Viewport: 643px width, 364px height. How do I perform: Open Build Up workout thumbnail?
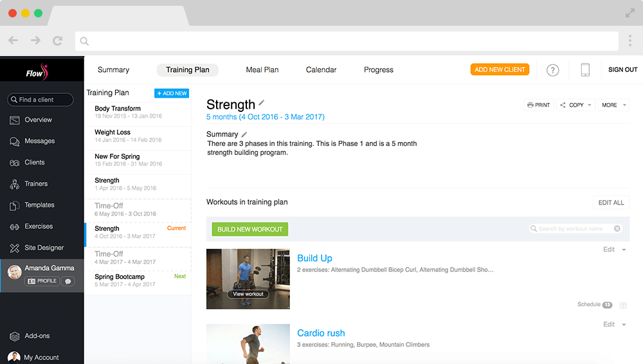pyautogui.click(x=248, y=279)
